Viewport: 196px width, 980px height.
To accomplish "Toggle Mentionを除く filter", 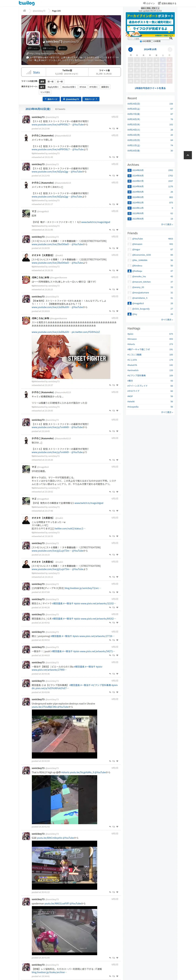I will 69,87.
